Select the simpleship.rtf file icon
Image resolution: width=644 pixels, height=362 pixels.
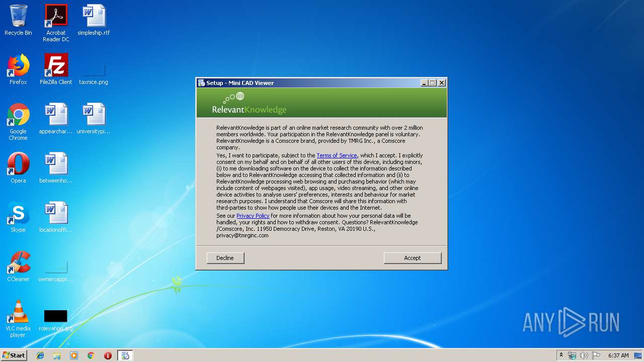coord(94,20)
